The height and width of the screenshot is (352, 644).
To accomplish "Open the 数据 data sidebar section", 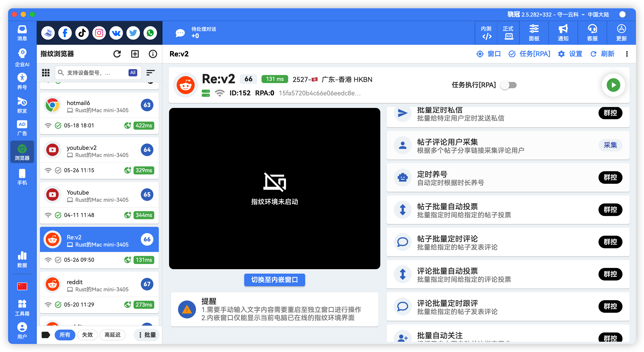I will [x=22, y=259].
